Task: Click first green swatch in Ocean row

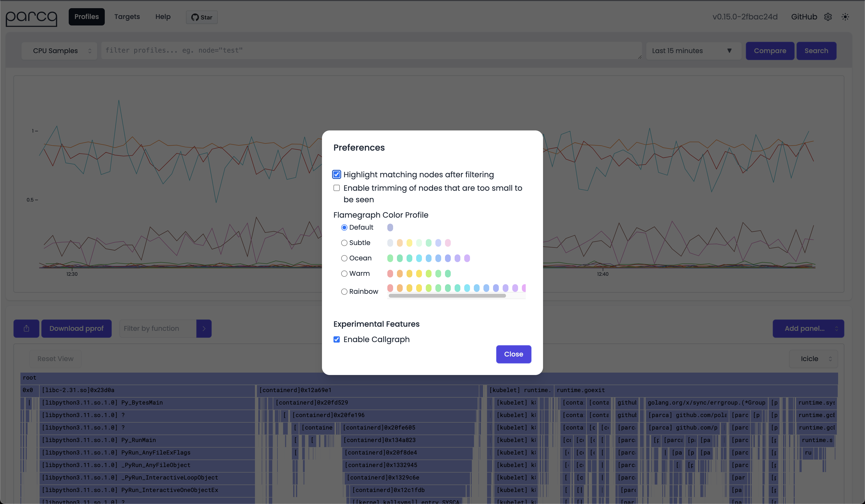Action: point(390,258)
